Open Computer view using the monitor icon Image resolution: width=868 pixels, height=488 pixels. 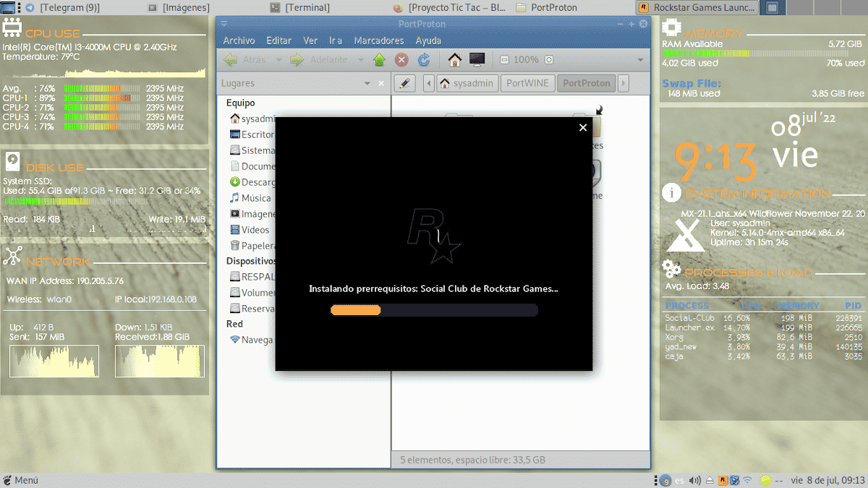(477, 60)
